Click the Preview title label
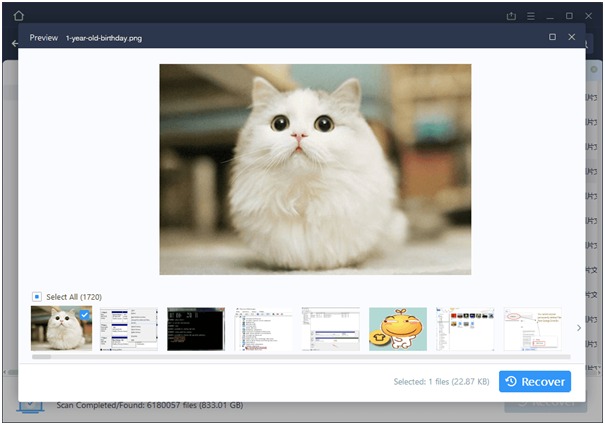Image resolution: width=605 pixels, height=425 pixels. [44, 37]
